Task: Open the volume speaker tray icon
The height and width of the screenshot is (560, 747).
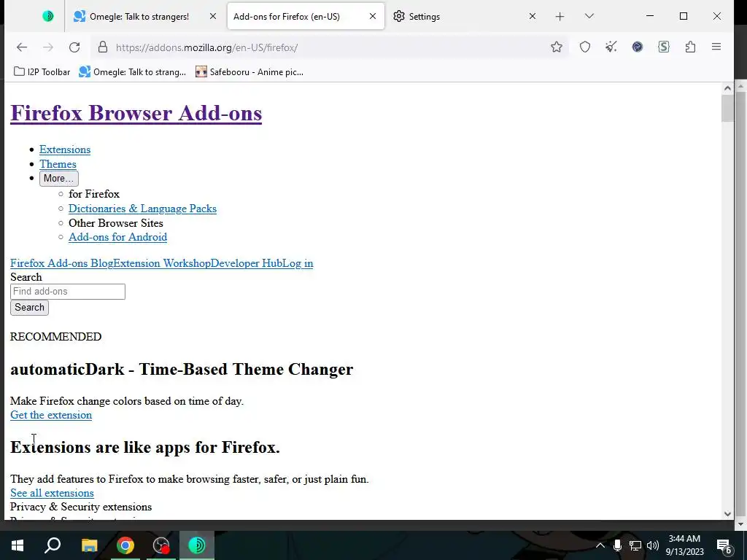Action: click(653, 545)
